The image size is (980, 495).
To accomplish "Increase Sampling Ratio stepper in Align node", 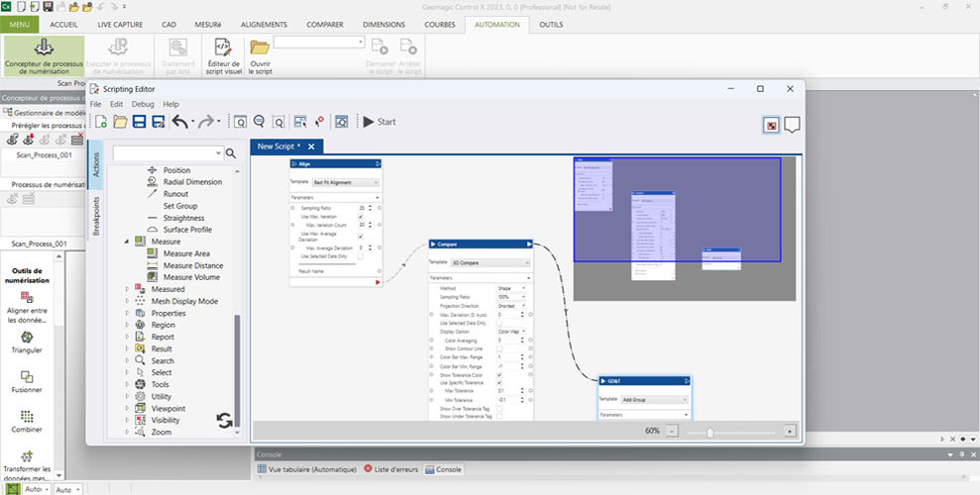I will tap(370, 206).
